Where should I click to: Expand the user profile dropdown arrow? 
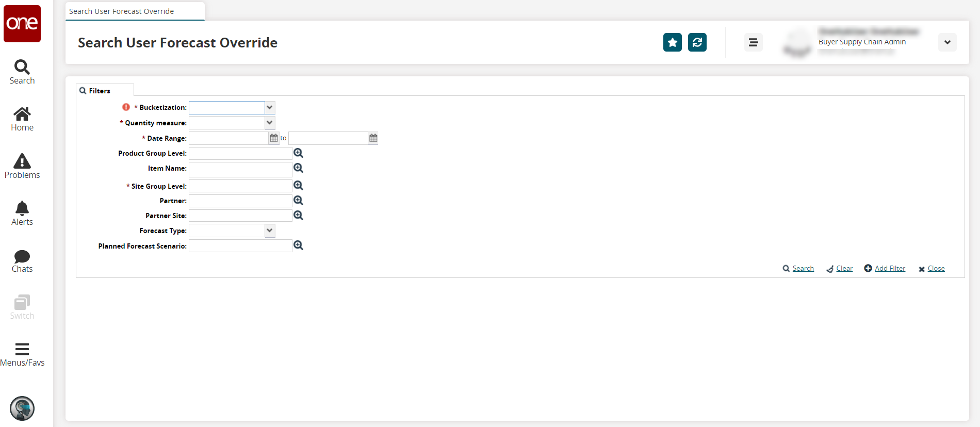pos(947,42)
